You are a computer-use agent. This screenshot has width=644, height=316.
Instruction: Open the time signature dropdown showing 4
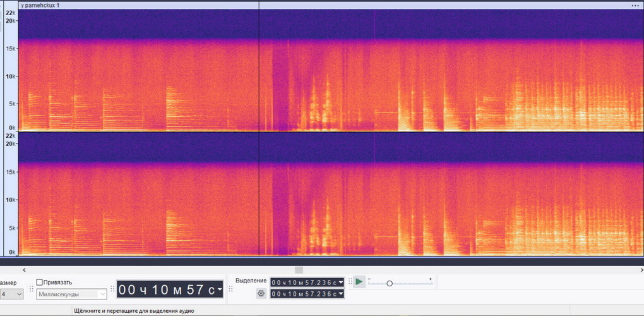pos(19,294)
